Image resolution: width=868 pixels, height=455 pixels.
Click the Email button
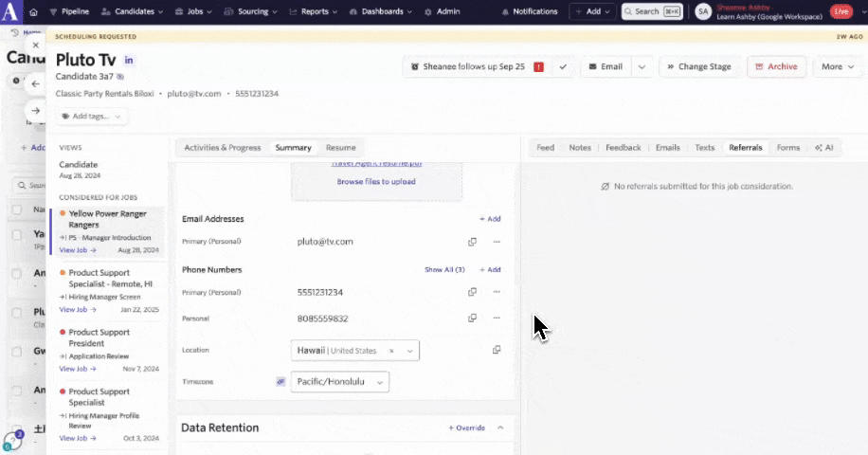pos(606,67)
